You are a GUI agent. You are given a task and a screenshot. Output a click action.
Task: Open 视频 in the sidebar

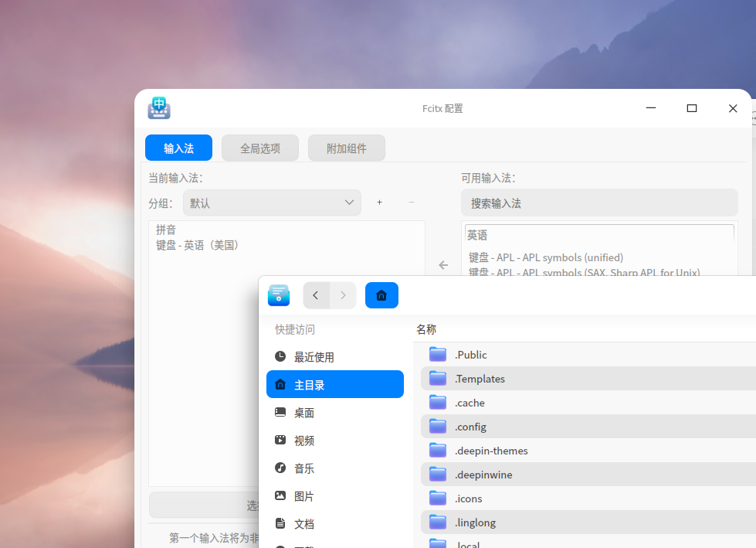click(x=335, y=440)
